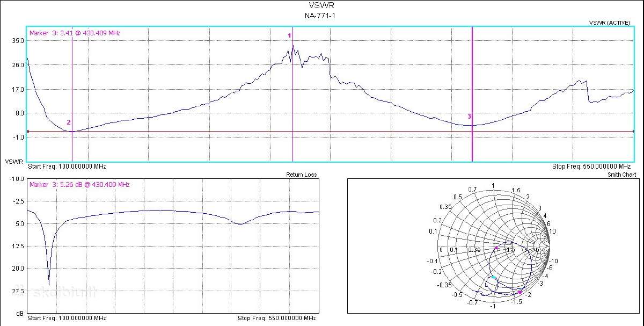Click the VSWR plot's 'Start Freq: 100.000000 MHz' label

coord(66,167)
